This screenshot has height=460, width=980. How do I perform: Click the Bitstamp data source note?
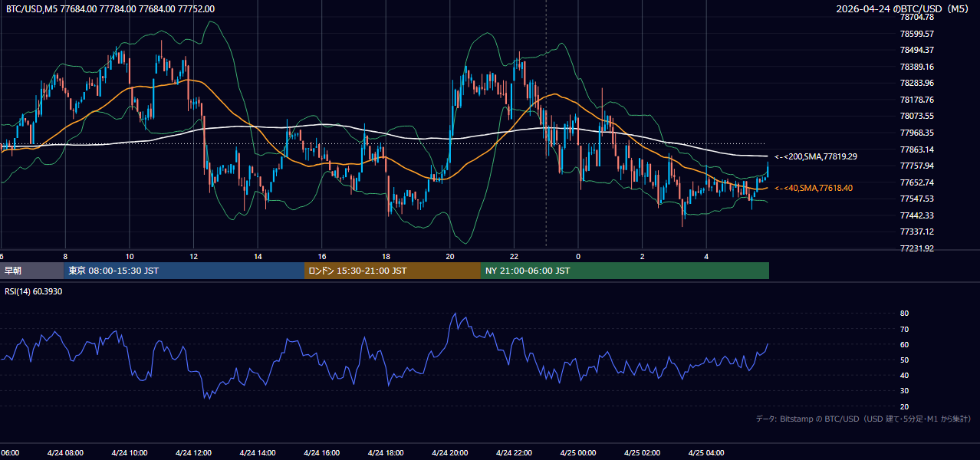click(x=863, y=419)
